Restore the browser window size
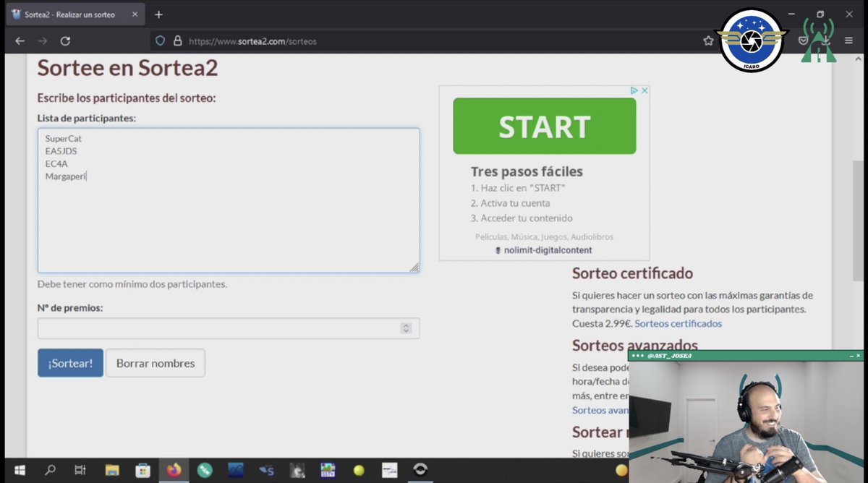Viewport: 868px width, 483px height. click(820, 14)
